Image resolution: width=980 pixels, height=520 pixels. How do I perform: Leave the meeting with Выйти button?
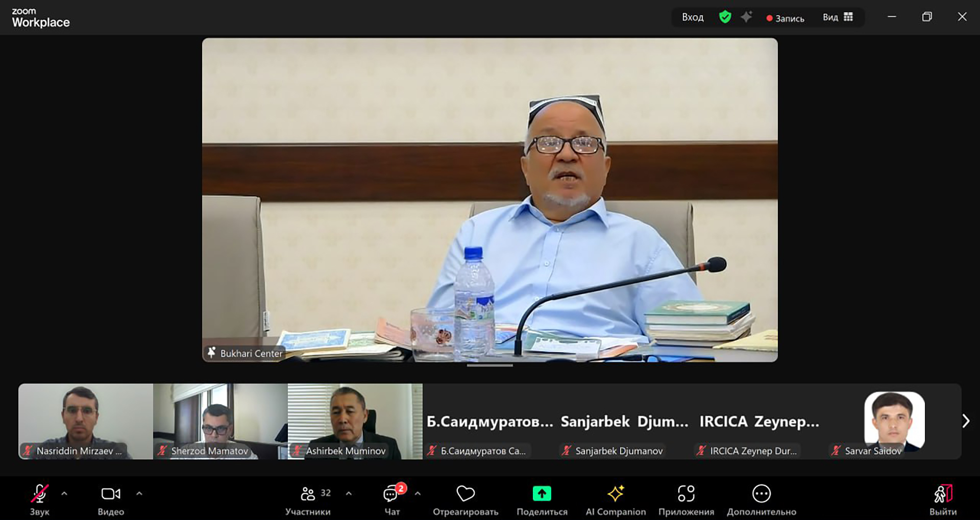[943, 499]
